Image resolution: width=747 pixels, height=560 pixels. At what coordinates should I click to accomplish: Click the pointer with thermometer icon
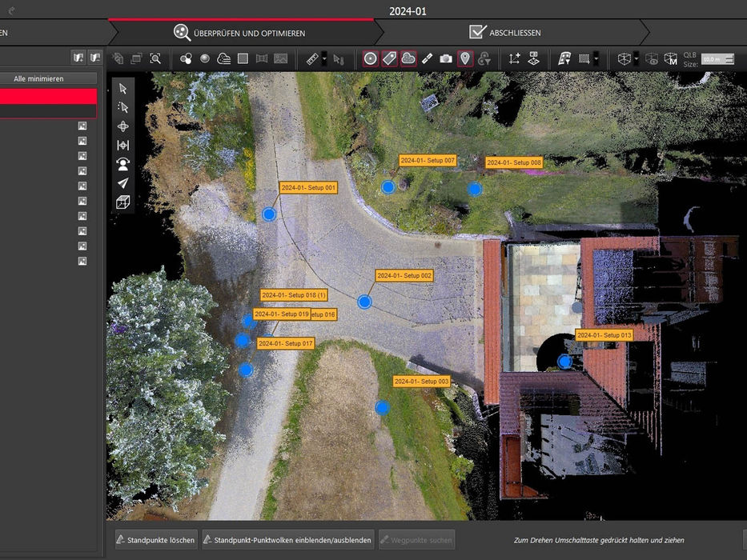338,59
